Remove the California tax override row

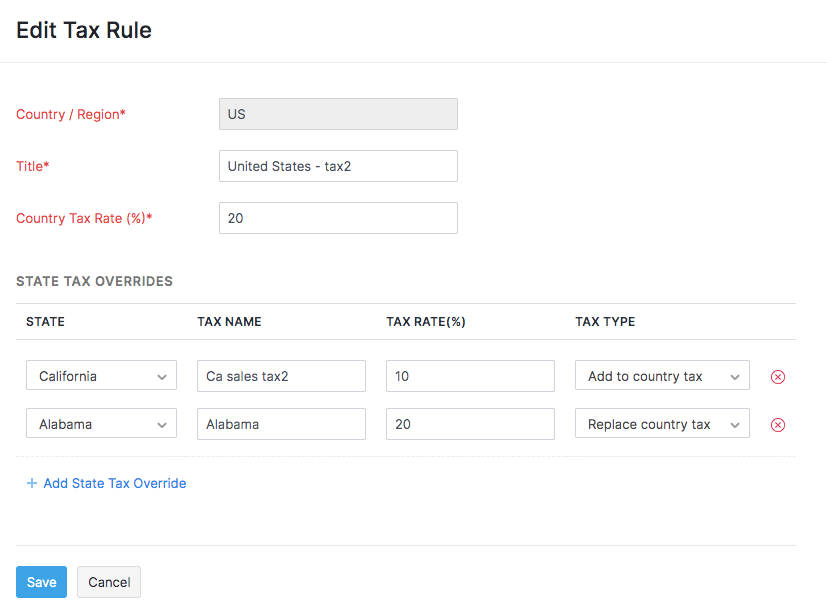click(x=777, y=376)
